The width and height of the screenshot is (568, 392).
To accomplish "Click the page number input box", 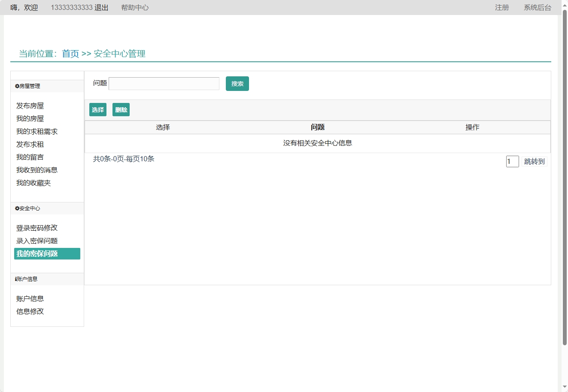I will (x=512, y=162).
